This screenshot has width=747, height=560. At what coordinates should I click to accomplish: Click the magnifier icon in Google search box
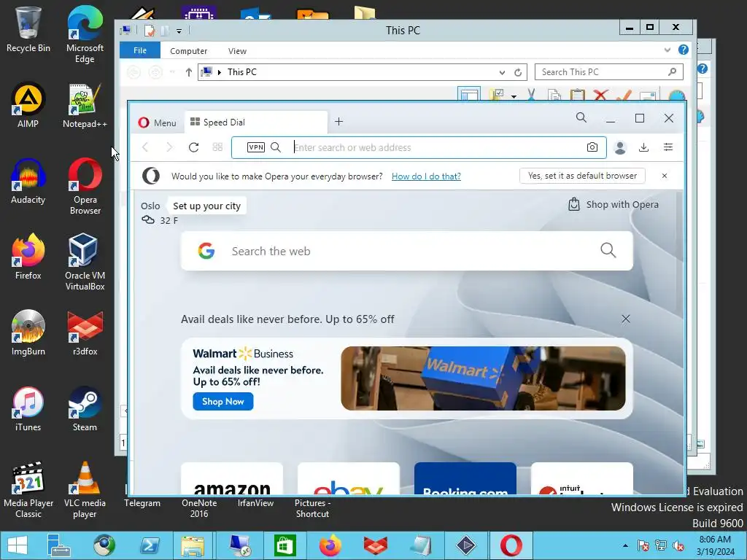(x=608, y=250)
